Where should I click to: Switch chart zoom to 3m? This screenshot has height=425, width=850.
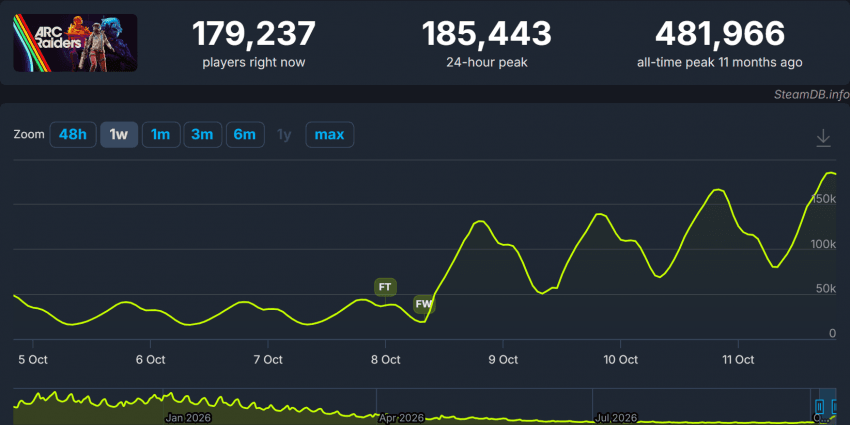click(x=202, y=134)
